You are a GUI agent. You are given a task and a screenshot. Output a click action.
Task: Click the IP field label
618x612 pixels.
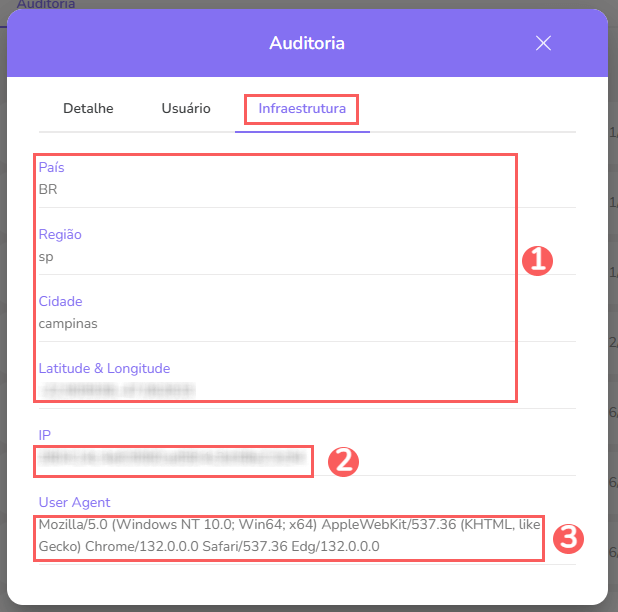45,435
